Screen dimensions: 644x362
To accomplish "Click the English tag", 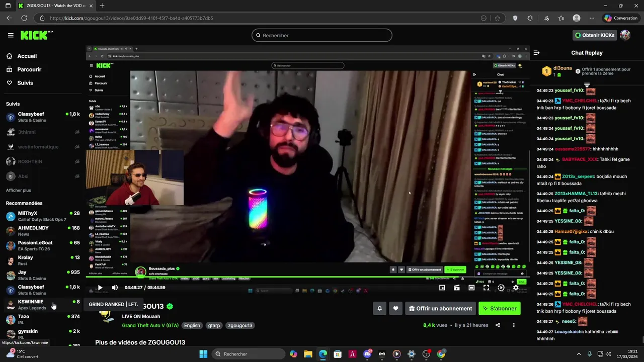I will point(192,325).
